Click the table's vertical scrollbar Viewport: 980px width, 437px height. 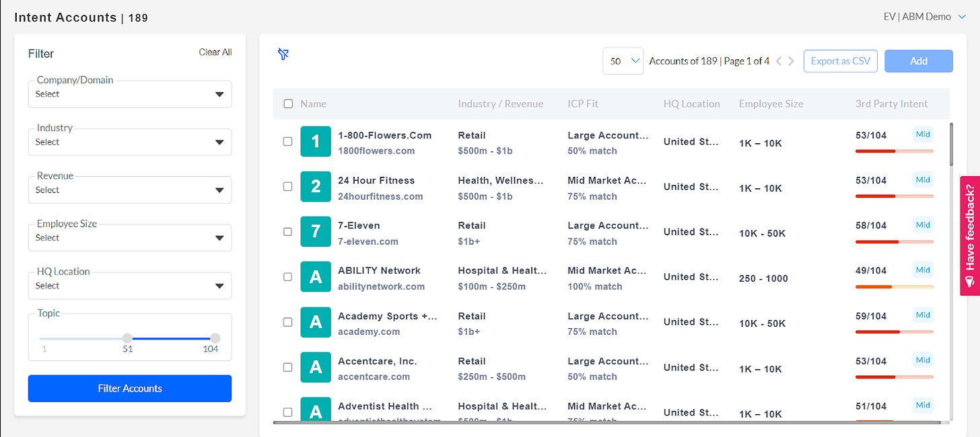click(951, 144)
